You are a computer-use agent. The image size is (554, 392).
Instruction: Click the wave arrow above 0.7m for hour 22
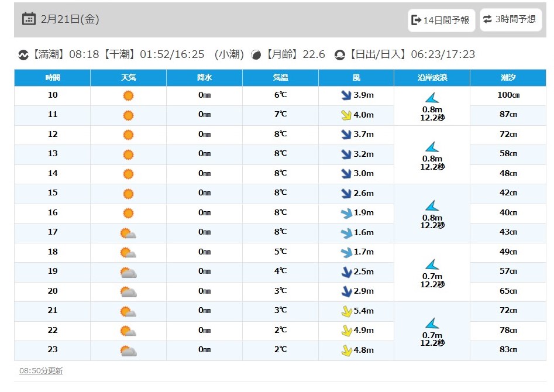coord(432,323)
